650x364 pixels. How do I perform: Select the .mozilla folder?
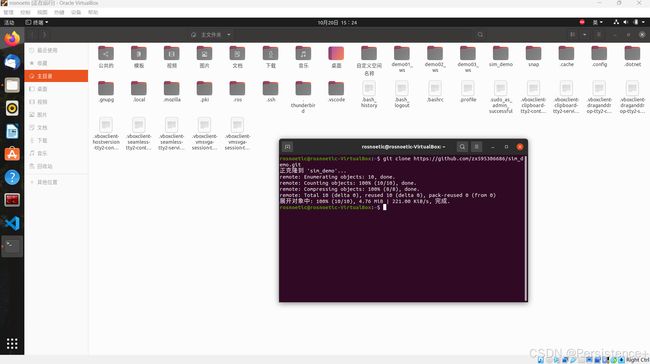(x=171, y=92)
